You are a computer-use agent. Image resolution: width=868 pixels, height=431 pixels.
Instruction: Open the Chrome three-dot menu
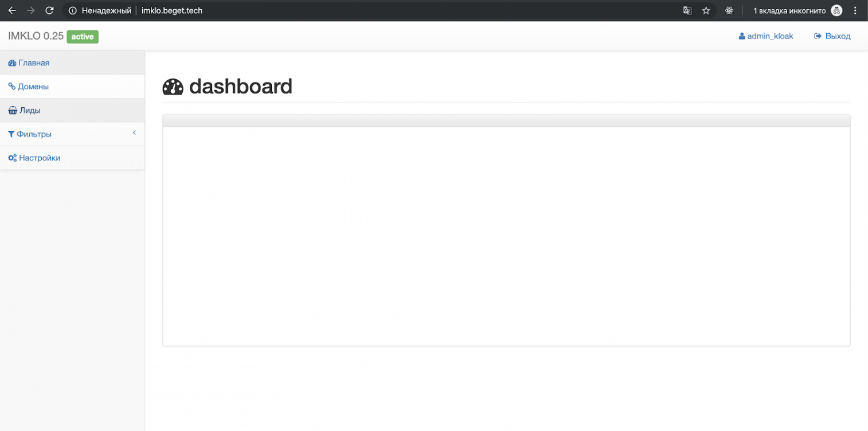855,10
